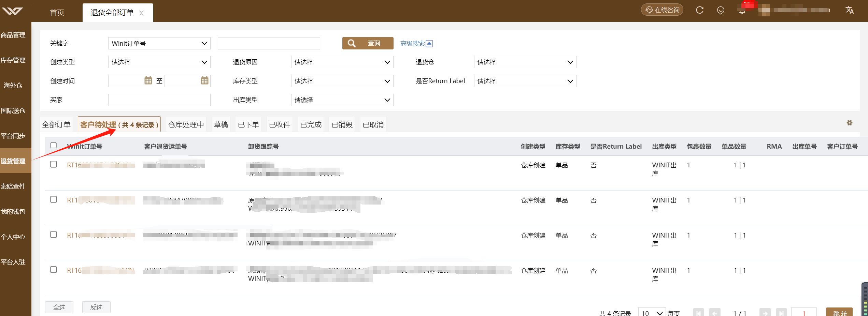
Task: Open the 出库类型 dropdown
Action: [342, 100]
